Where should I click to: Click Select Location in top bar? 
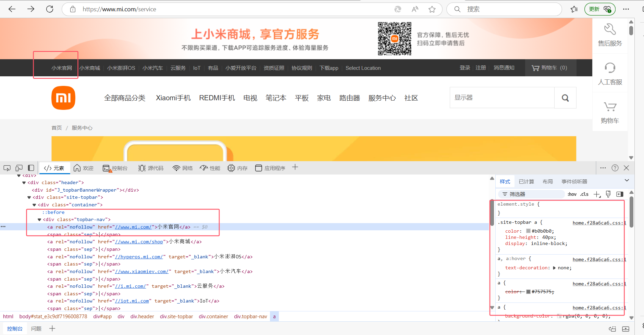point(363,68)
